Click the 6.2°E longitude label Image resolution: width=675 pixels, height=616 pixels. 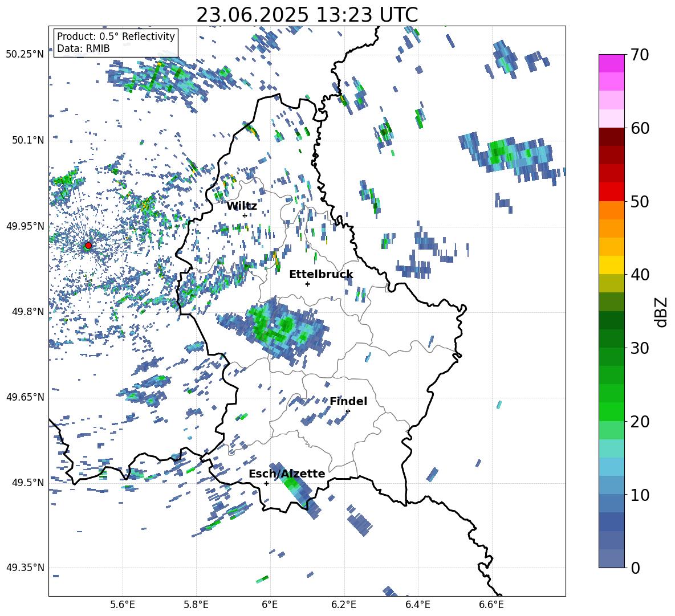pyautogui.click(x=344, y=605)
